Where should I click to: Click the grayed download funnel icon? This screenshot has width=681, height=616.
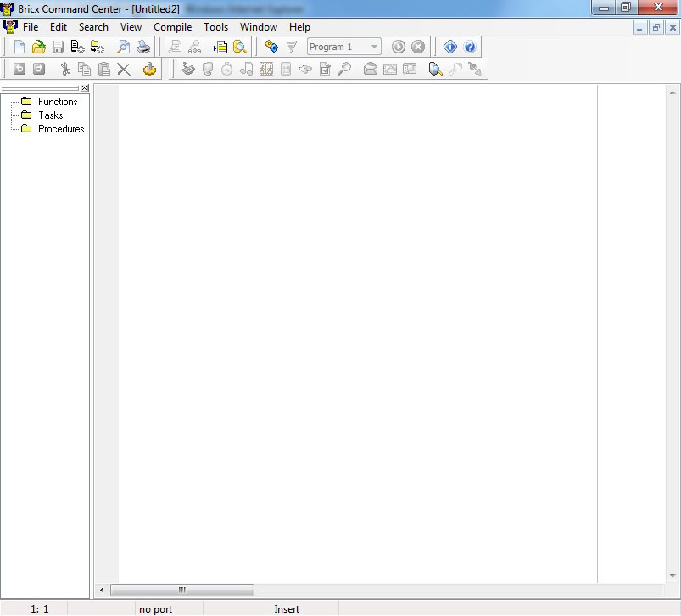[292, 47]
